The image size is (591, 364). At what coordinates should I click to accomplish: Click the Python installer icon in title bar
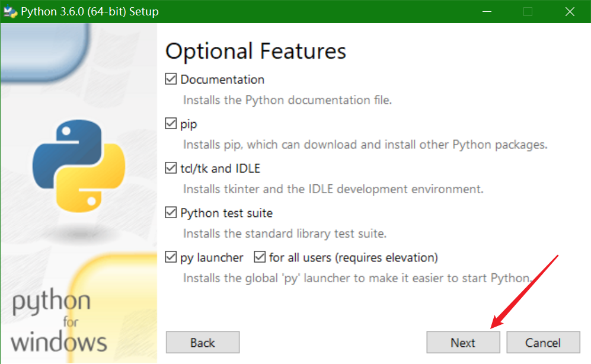point(10,11)
